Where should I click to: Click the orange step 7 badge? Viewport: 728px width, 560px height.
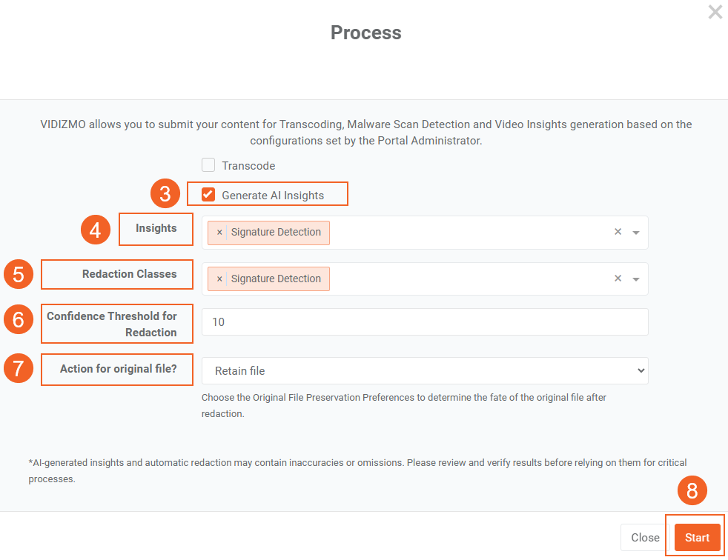(19, 369)
